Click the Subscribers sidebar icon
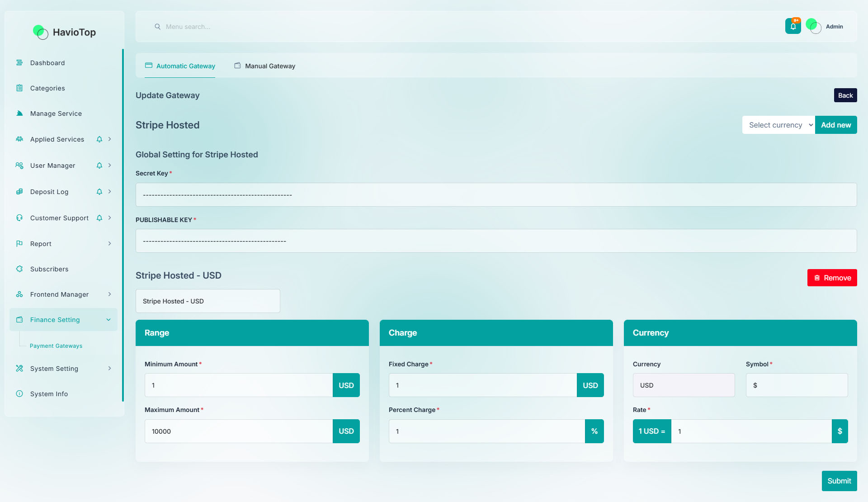Screen dimensions: 868x502 [19, 269]
